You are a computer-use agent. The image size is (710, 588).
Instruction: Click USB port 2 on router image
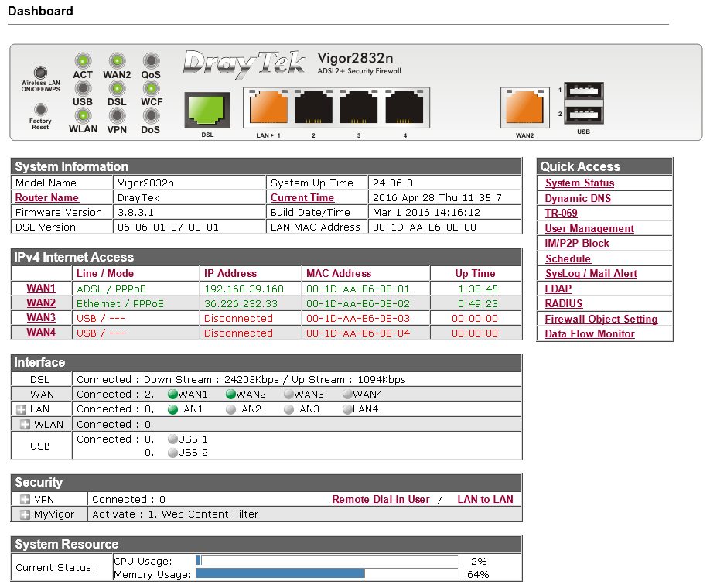click(584, 115)
